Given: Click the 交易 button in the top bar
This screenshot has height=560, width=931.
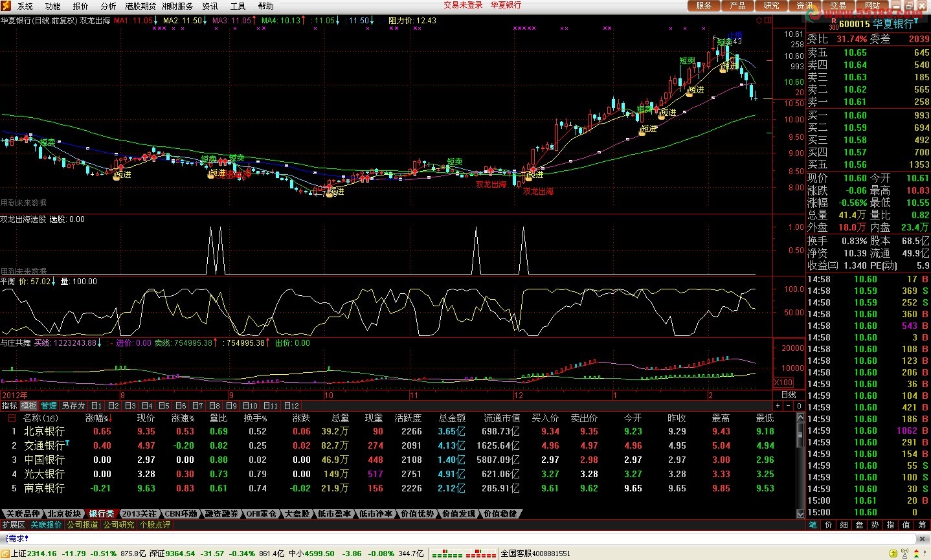Looking at the screenshot, I should pos(838,5).
